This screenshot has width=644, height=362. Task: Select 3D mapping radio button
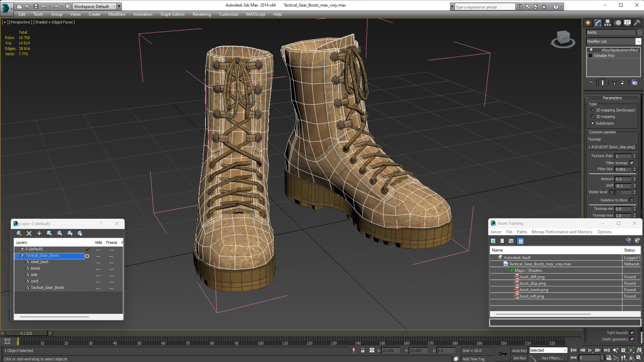point(592,116)
